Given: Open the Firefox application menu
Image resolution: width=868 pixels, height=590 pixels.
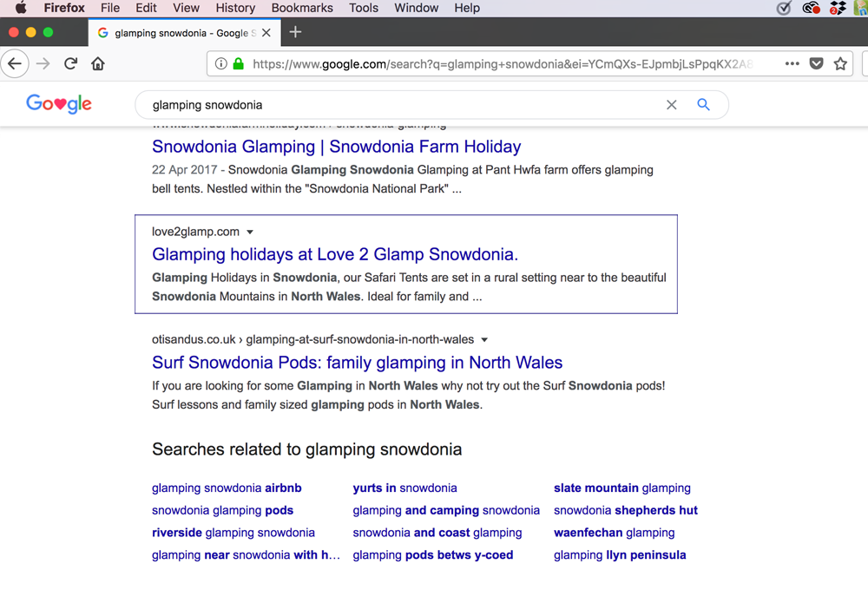Looking at the screenshot, I should pos(64,8).
